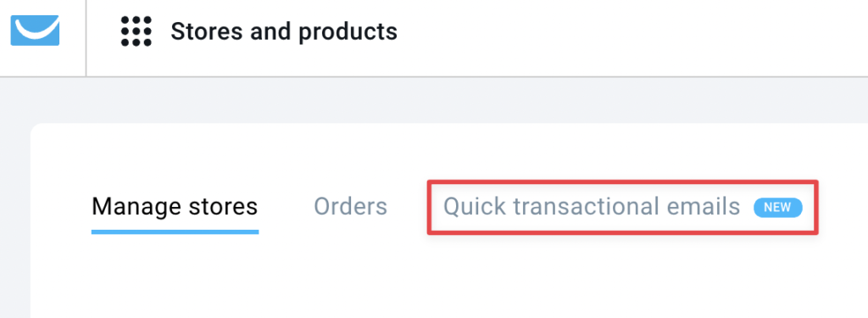Switch to the Orders tab
Image resolution: width=868 pixels, height=318 pixels.
tap(350, 207)
